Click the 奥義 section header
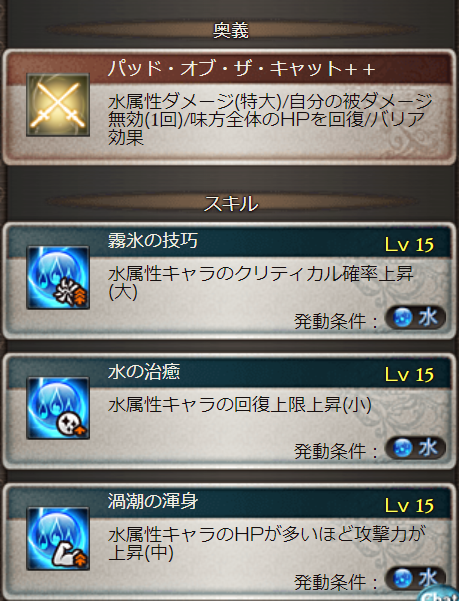Viewport: 459px width, 601px height. [x=231, y=30]
